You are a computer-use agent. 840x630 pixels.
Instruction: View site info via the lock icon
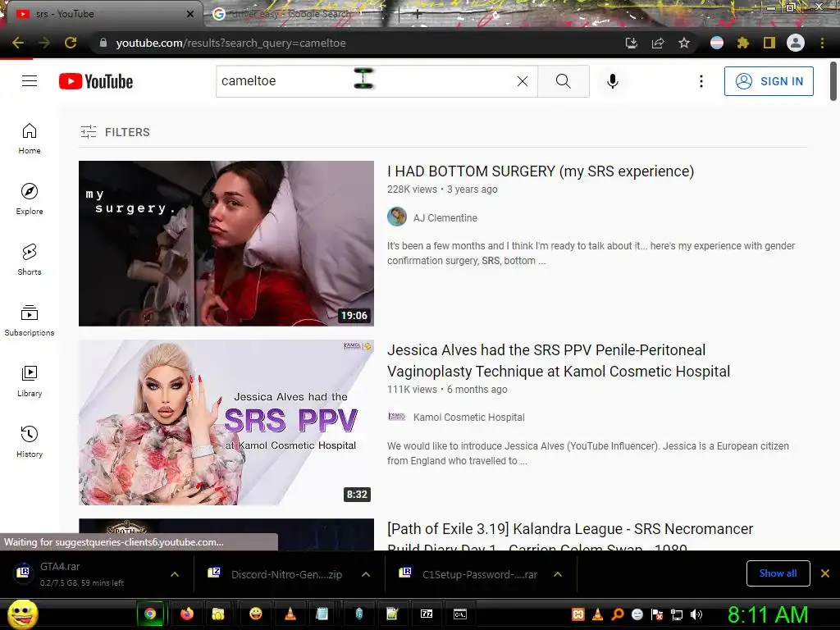point(103,43)
